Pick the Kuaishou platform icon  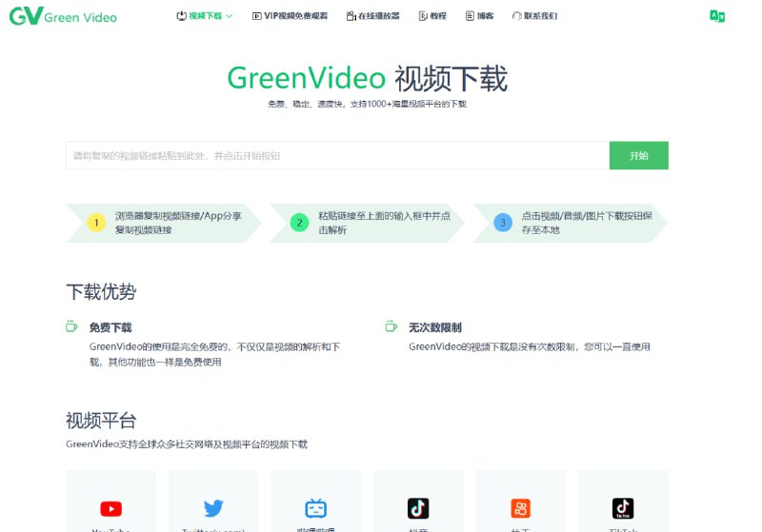coord(520,508)
